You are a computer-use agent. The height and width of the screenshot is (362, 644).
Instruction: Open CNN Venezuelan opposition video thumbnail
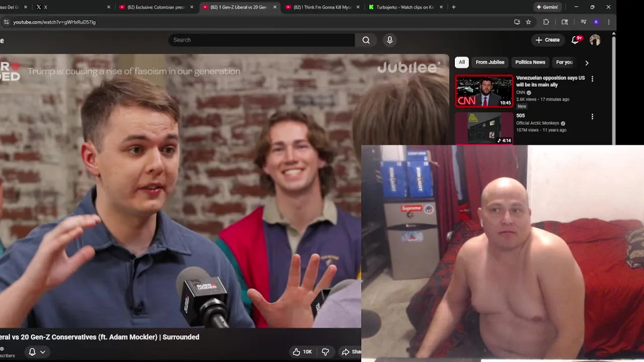click(x=484, y=91)
